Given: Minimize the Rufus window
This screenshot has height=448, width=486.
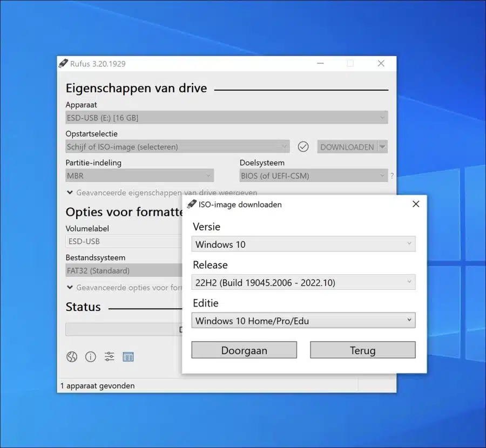Looking at the screenshot, I should tap(320, 64).
